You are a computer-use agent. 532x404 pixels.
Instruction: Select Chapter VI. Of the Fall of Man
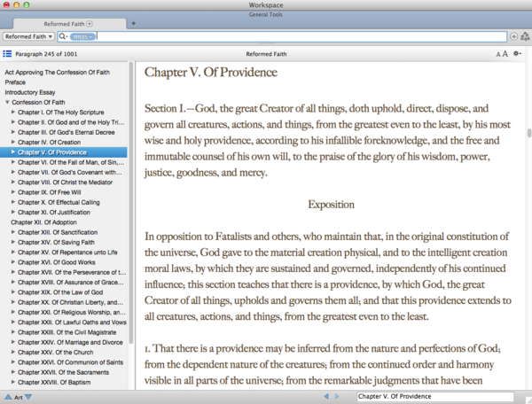(x=71, y=162)
